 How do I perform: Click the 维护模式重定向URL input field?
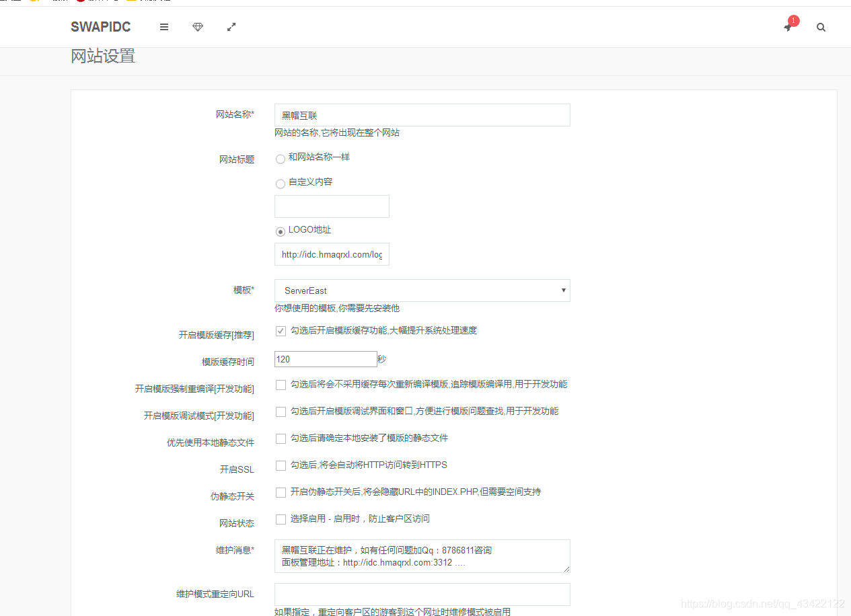422,594
